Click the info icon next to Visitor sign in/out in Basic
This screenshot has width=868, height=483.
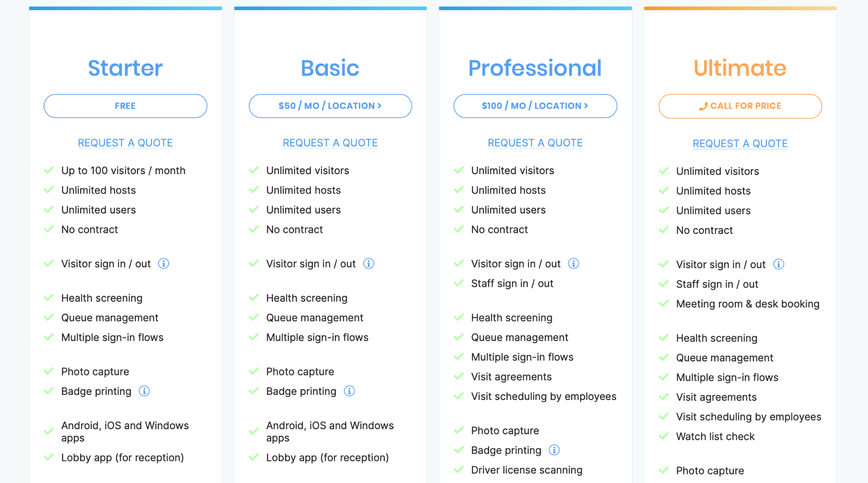tap(369, 263)
